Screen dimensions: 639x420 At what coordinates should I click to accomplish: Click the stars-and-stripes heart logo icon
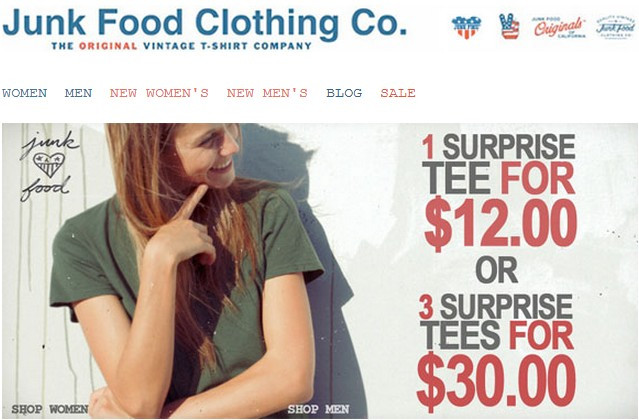(466, 27)
